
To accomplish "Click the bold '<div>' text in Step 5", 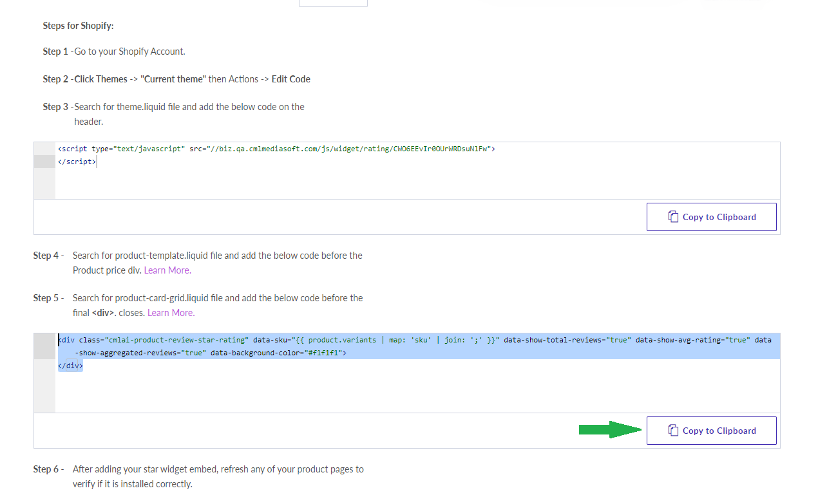I will click(103, 313).
